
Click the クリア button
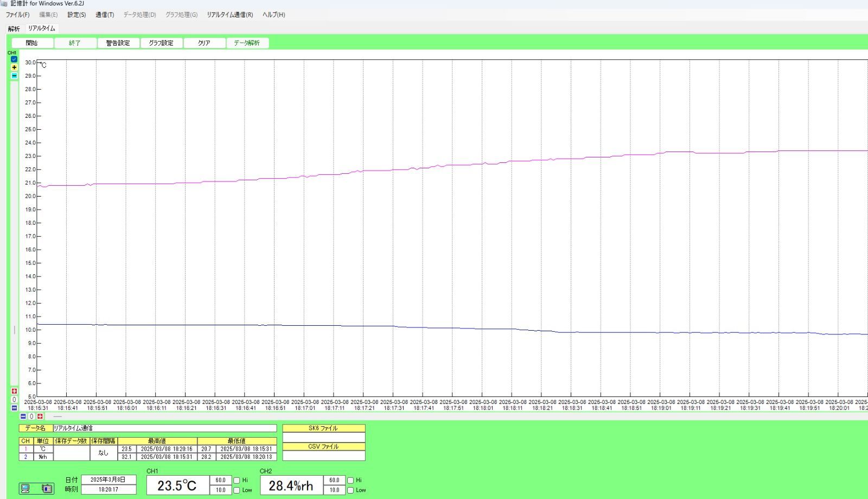click(x=204, y=43)
